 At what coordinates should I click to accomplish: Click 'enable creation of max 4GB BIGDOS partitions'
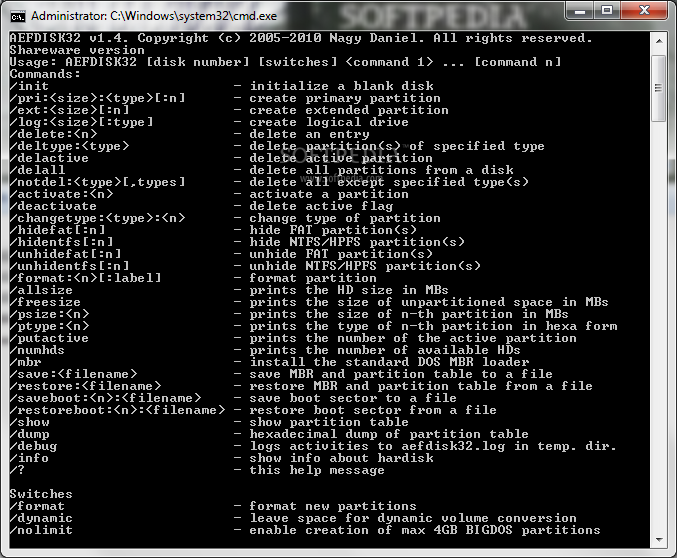(425, 530)
